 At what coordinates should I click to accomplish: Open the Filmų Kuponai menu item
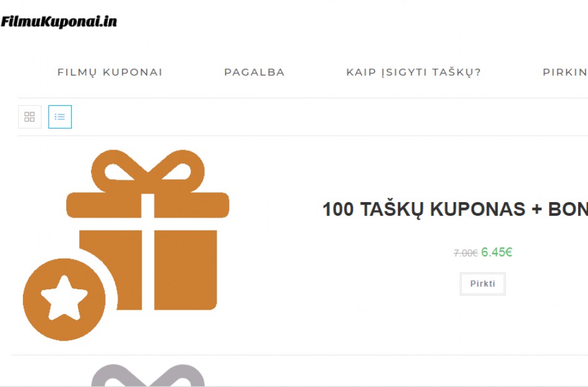pyautogui.click(x=110, y=72)
